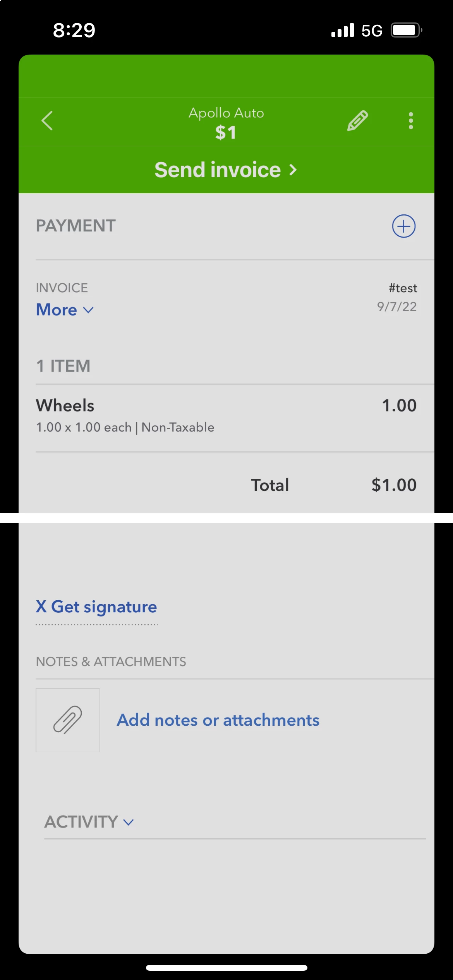The image size is (453, 980).
Task: Open the three-dot overflow menu
Action: tap(411, 121)
